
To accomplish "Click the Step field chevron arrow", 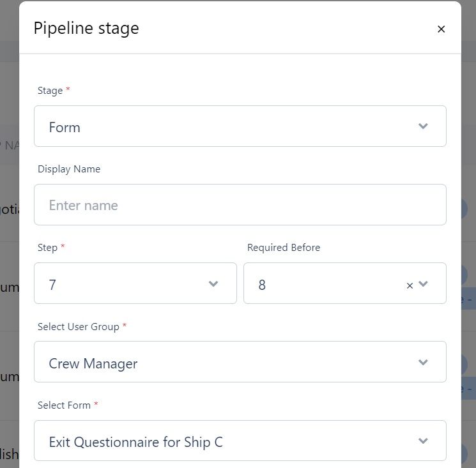I will [x=213, y=283].
